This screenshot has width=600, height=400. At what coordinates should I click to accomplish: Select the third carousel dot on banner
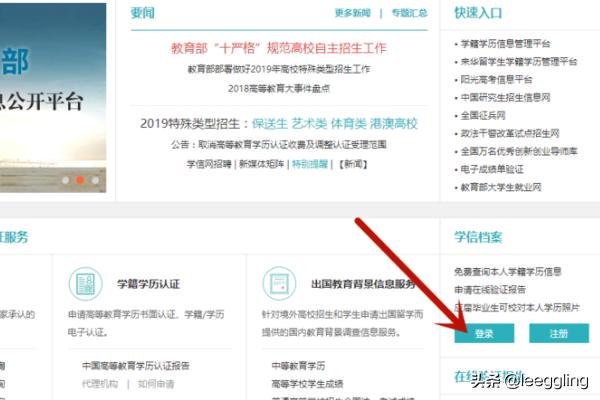click(95, 180)
